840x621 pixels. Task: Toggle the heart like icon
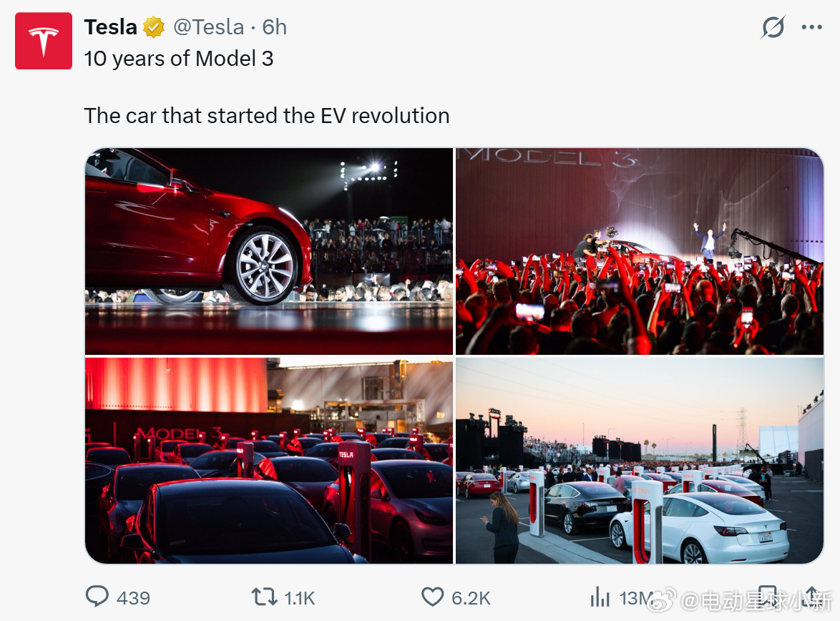click(x=432, y=597)
